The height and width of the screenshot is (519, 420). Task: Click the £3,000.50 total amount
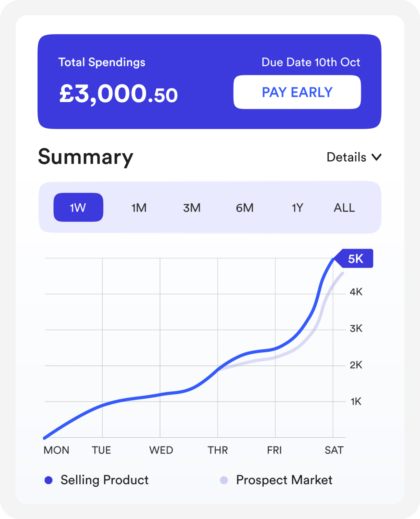[118, 94]
